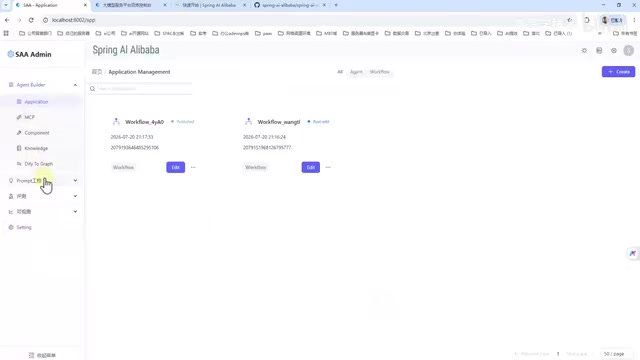Toggle the sun theme icon in header

coord(584,51)
